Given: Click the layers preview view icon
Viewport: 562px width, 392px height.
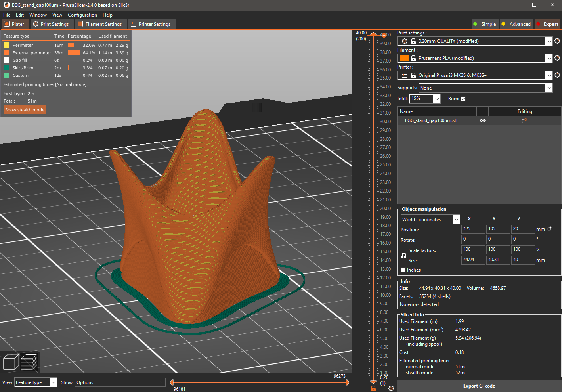Looking at the screenshot, I should [29, 362].
